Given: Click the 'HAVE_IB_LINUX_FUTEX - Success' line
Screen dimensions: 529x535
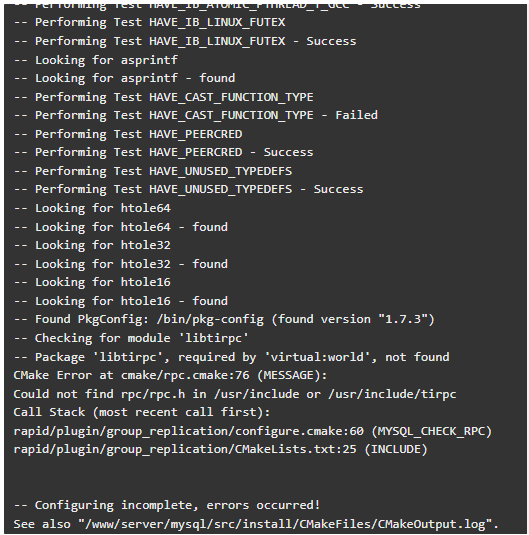Looking at the screenshot, I should click(x=185, y=41).
